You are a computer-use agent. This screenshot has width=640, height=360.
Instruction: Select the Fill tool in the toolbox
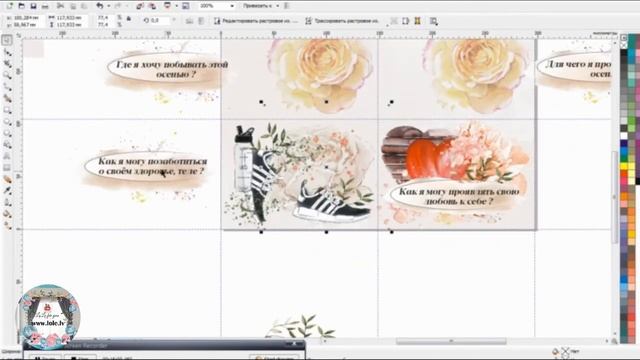click(7, 214)
